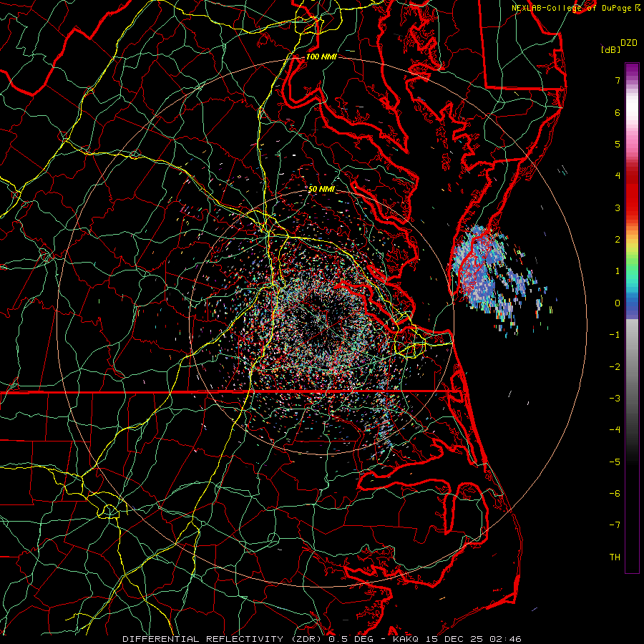The image size is (644, 644).
Task: Click the 6 value on the color scale
Action: 618,112
